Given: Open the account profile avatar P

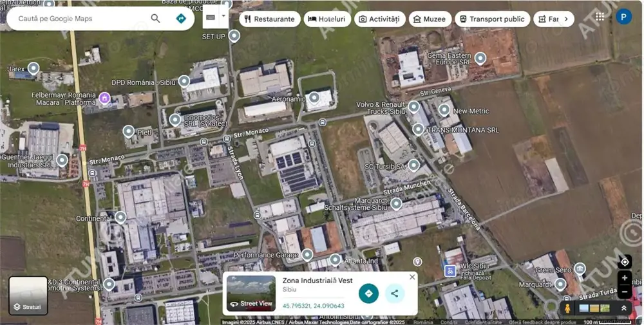Looking at the screenshot, I should [x=623, y=17].
